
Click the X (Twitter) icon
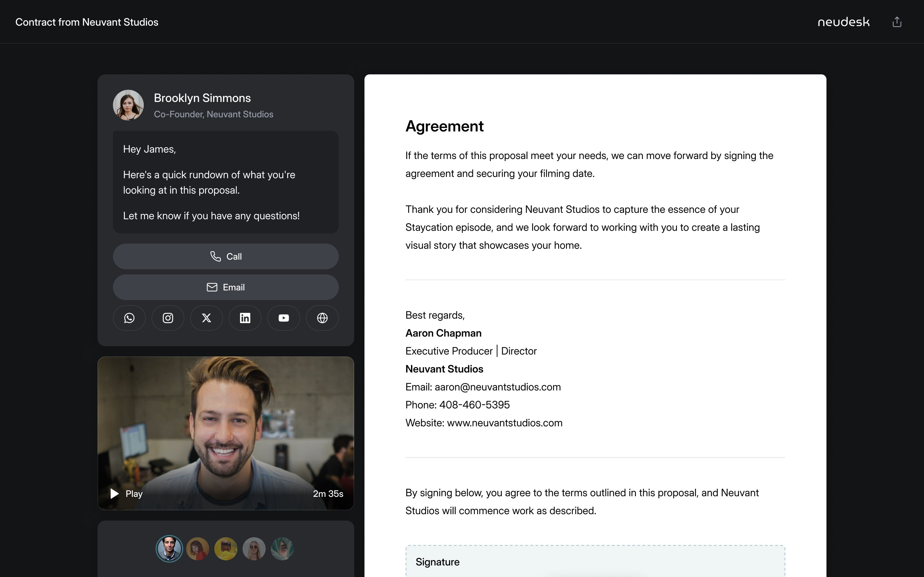pyautogui.click(x=207, y=318)
